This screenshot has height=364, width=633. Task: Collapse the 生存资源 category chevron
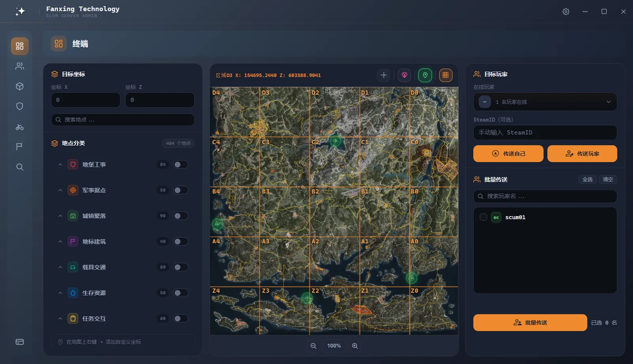(x=60, y=293)
